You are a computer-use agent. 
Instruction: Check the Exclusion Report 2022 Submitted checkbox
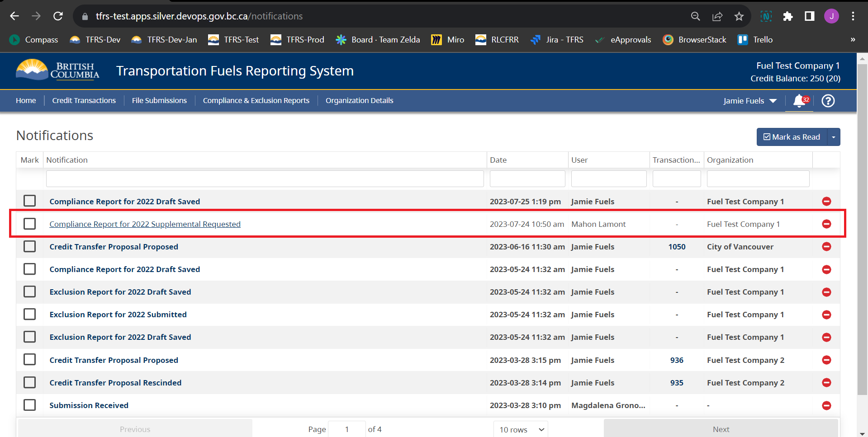pyautogui.click(x=30, y=314)
